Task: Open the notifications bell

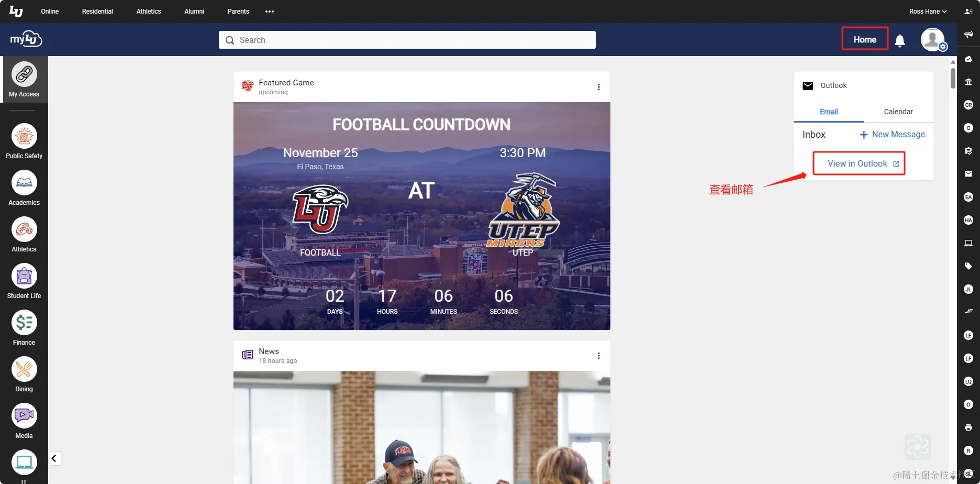Action: (900, 40)
